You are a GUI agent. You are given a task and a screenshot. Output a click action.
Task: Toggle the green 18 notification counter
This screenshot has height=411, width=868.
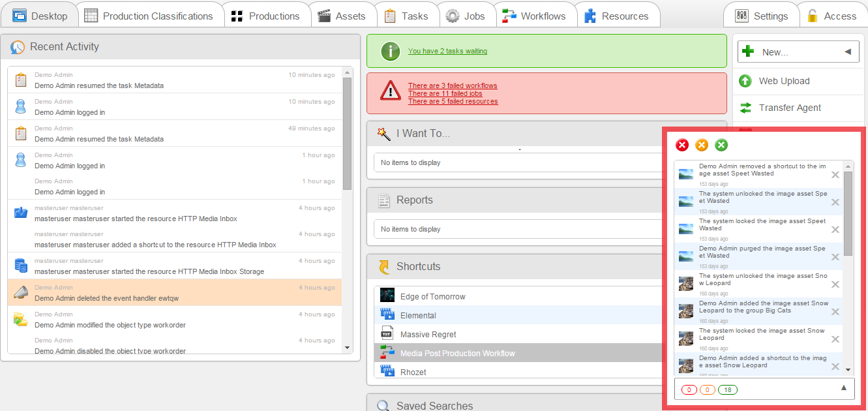click(728, 390)
